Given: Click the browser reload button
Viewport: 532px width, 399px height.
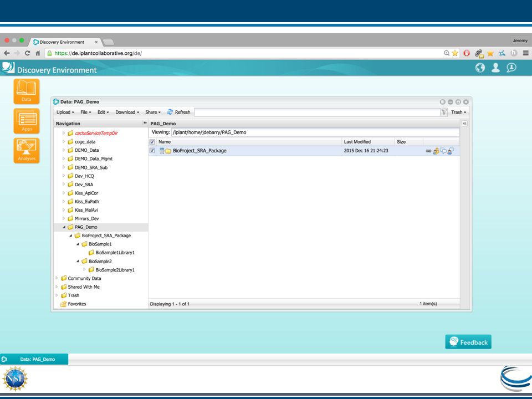Looking at the screenshot, I should pos(28,53).
